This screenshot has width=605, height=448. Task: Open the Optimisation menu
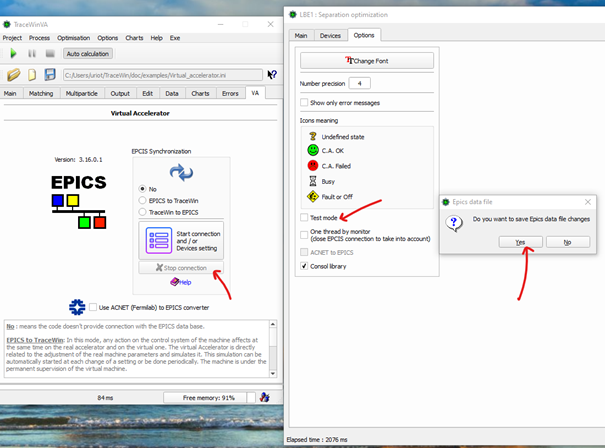[73, 38]
